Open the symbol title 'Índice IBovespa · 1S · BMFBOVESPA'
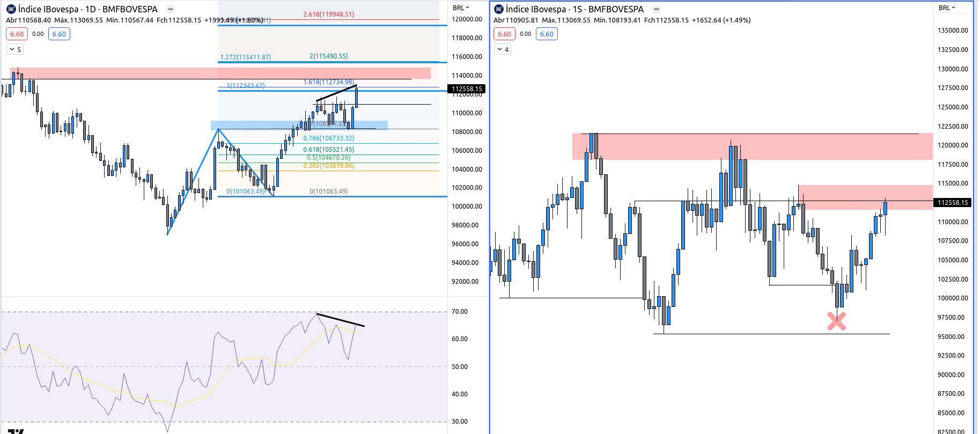 point(574,9)
